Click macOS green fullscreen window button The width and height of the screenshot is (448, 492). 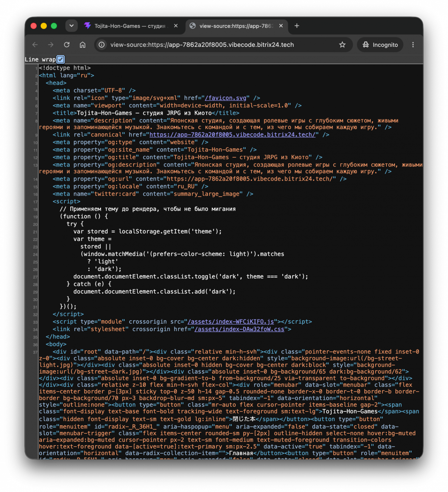(54, 26)
